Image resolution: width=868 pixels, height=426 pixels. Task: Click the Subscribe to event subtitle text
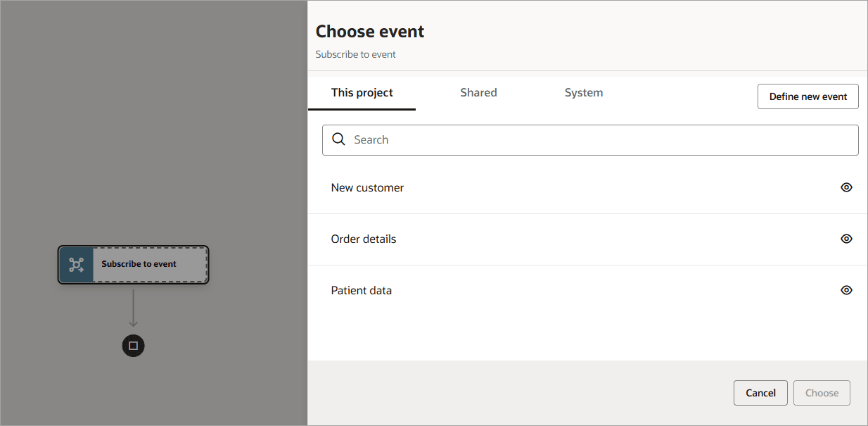click(355, 54)
